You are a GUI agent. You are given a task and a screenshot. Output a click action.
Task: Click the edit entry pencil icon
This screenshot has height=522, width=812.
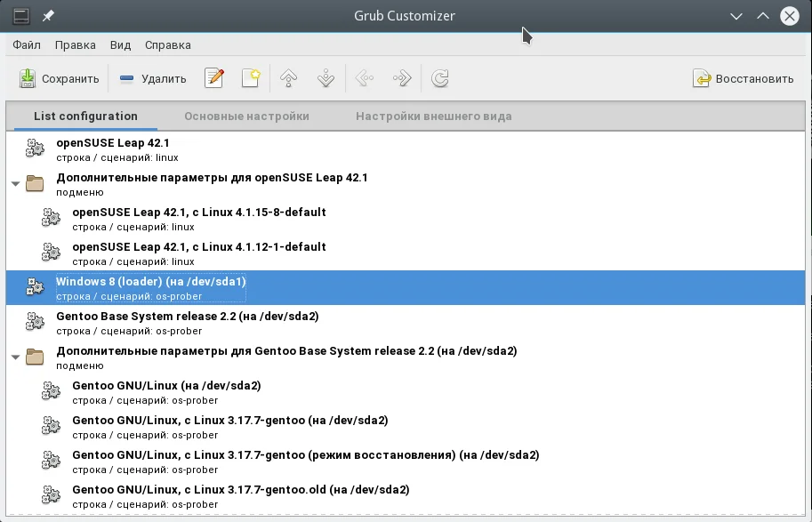(x=213, y=78)
